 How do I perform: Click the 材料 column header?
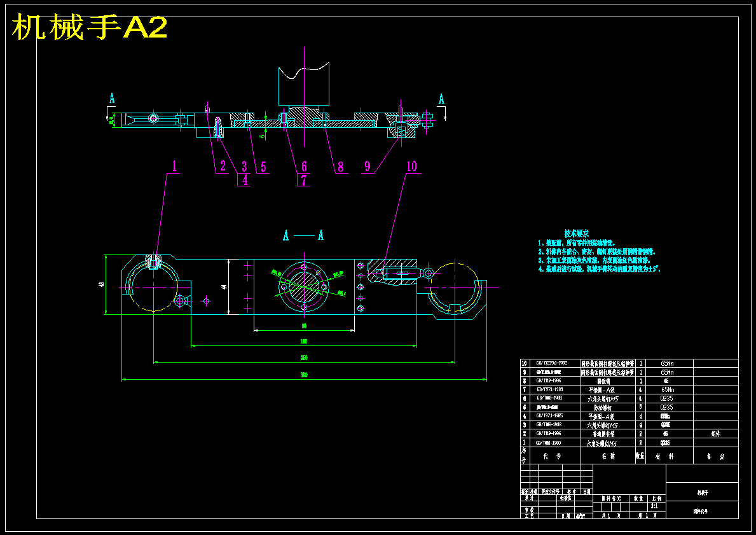click(664, 456)
